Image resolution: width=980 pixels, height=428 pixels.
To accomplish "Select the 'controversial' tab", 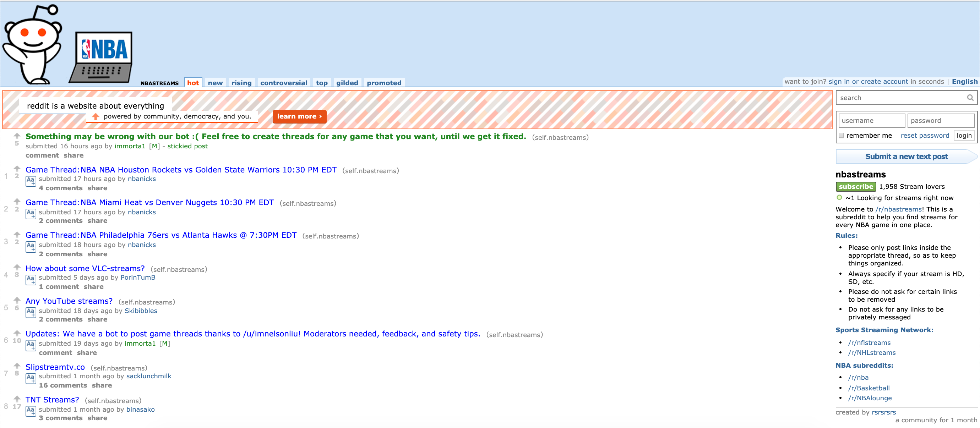I will point(283,83).
